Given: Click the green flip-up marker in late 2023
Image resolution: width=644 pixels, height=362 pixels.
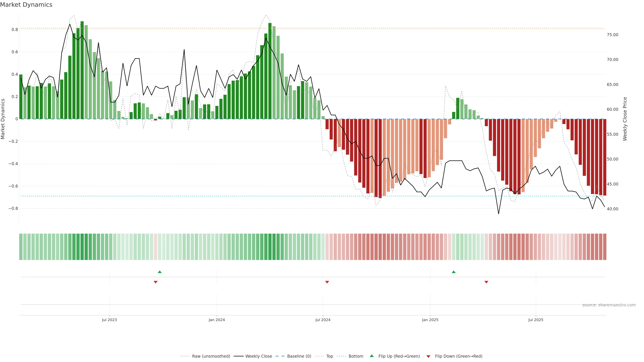Looking at the screenshot, I should coord(160,272).
